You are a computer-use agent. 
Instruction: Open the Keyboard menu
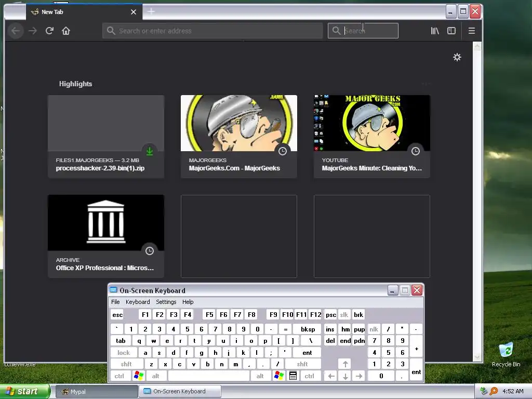click(x=137, y=302)
